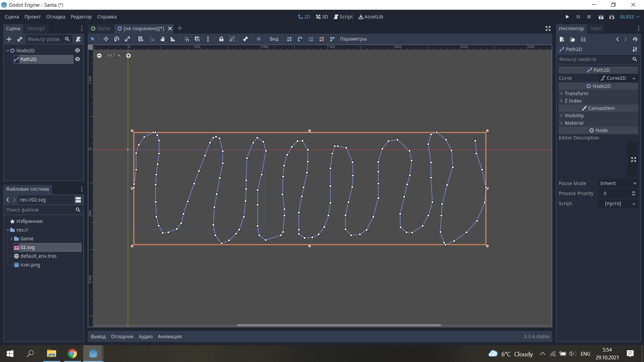The width and height of the screenshot is (644, 362).
Task: Open the snapping options three-dot menu
Action: (x=208, y=39)
